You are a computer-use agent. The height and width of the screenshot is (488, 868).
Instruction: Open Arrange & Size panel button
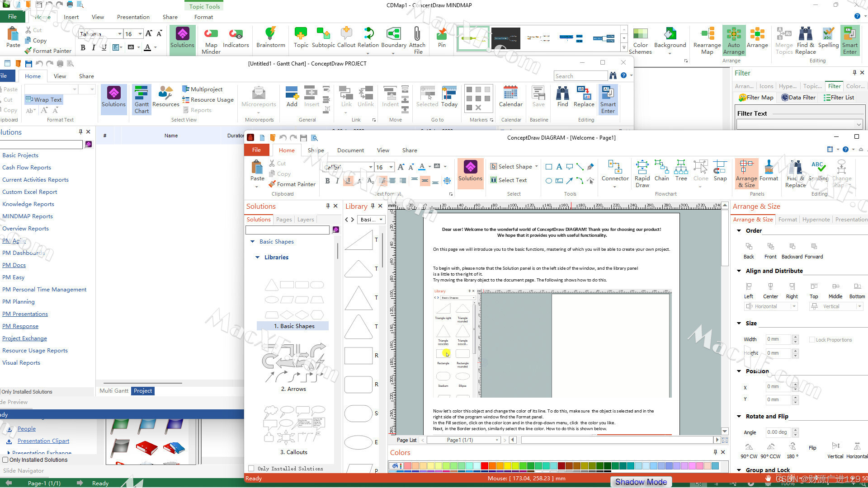(x=746, y=174)
